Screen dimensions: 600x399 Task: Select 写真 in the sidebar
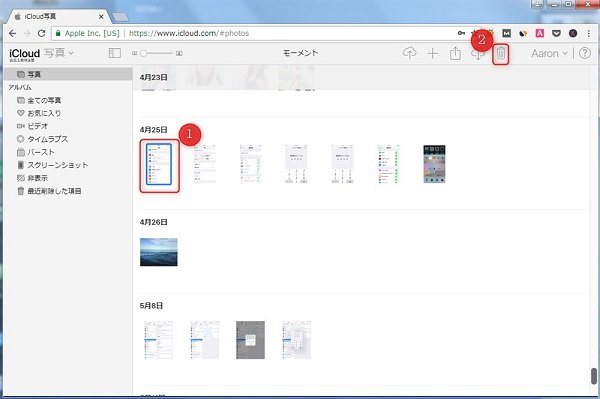click(x=68, y=74)
